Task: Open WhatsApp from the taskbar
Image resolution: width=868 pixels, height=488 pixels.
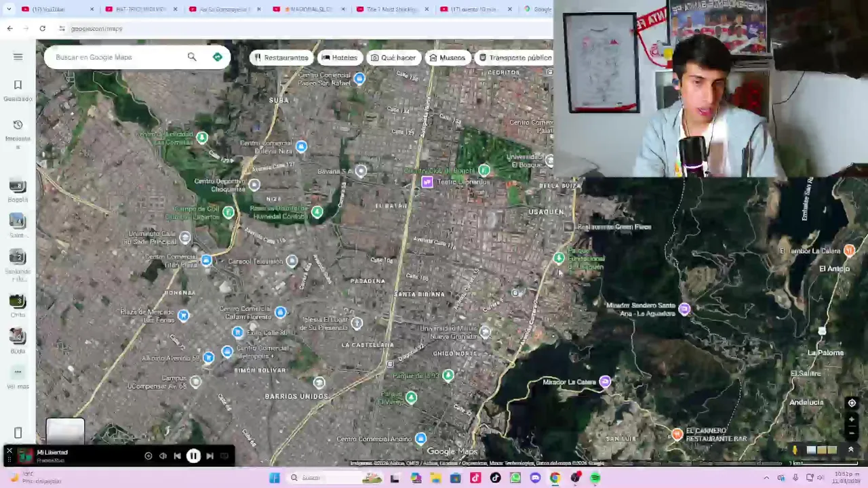Action: pyautogui.click(x=515, y=478)
